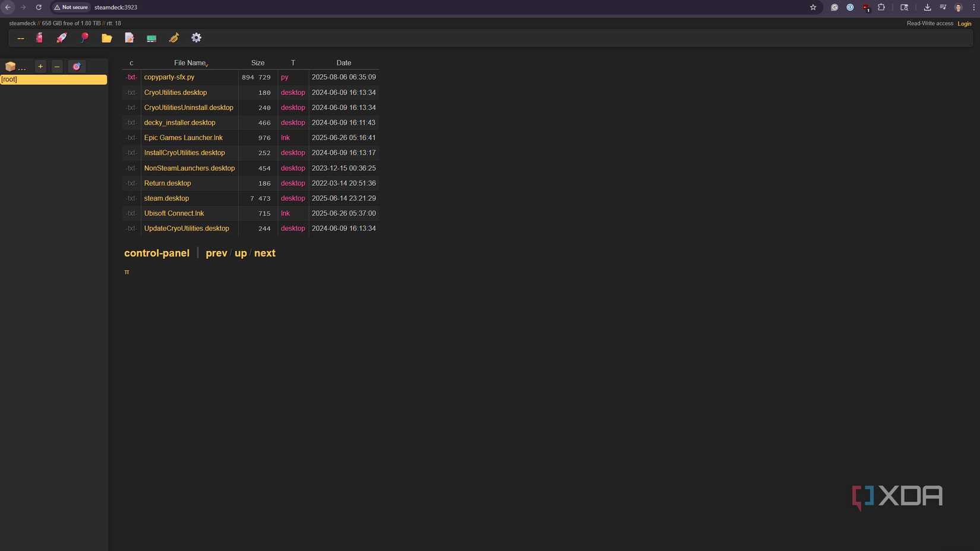
Task: Open the control-panel link
Action: coord(156,253)
